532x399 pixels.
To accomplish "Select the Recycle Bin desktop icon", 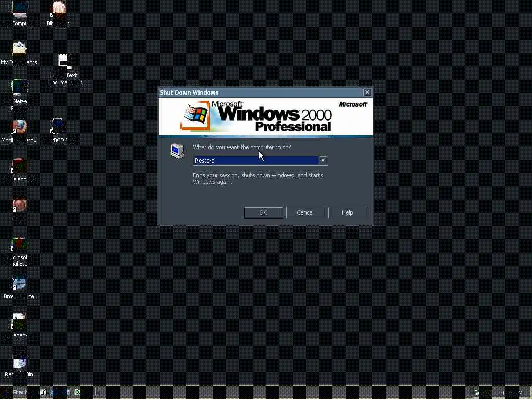I will 19,365.
